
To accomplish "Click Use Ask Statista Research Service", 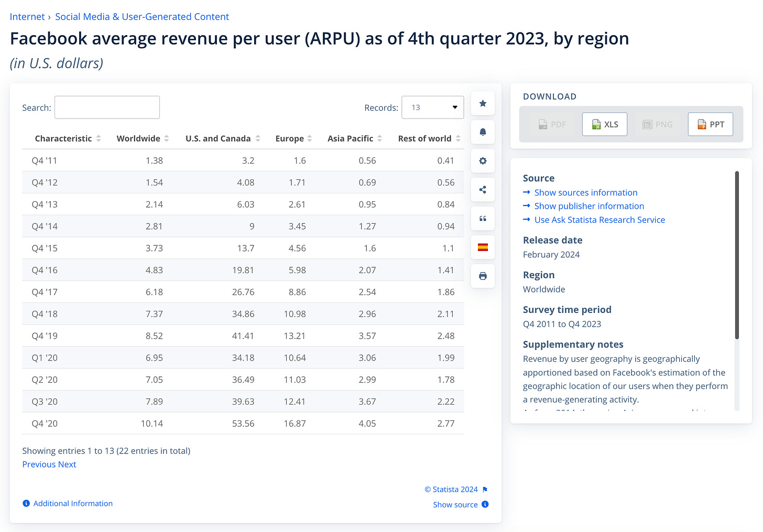I will 599,220.
